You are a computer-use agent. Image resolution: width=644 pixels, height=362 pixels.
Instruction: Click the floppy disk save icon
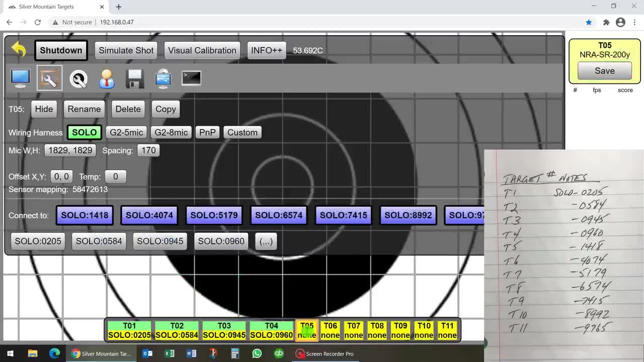135,79
